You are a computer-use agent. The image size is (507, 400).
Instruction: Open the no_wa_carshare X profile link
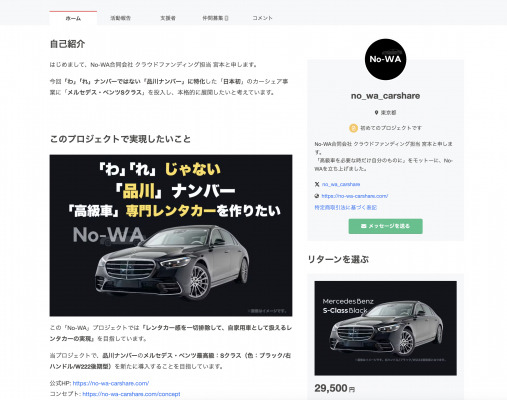tap(341, 184)
